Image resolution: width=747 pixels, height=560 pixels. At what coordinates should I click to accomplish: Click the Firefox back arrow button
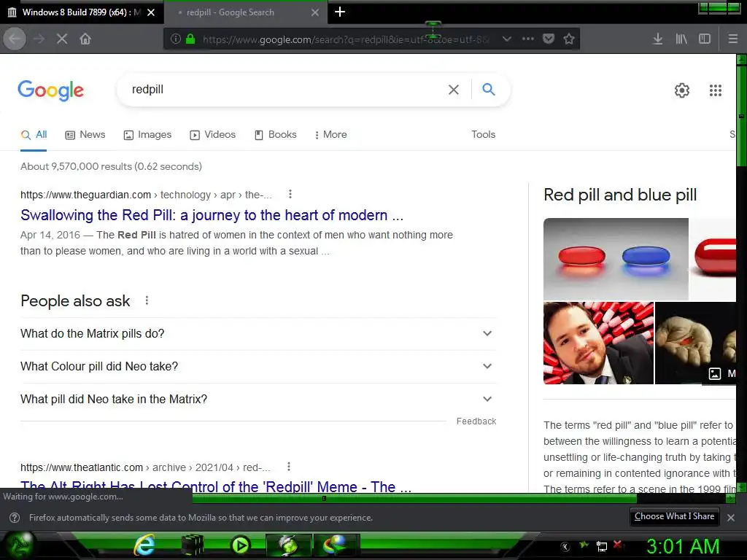(15, 39)
